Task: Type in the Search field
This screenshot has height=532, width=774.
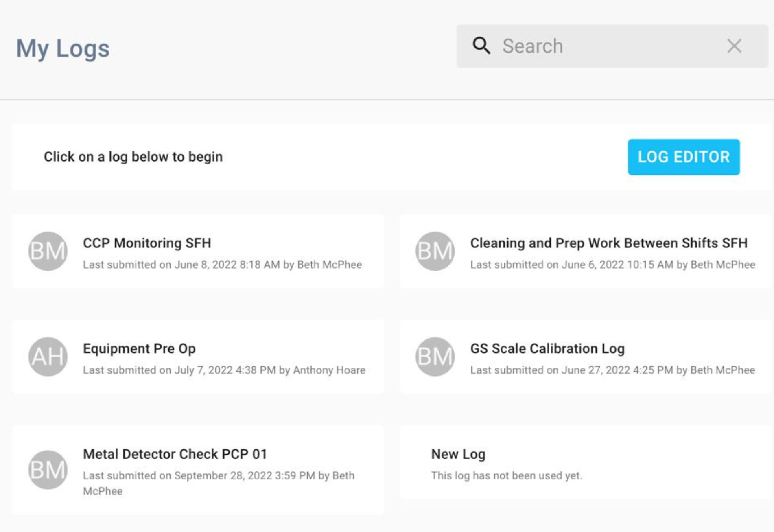Action: tap(610, 46)
